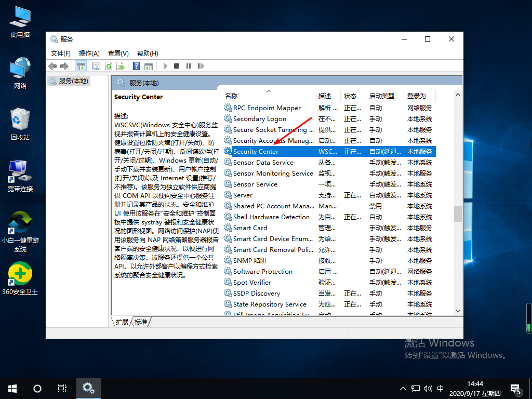Select the Smart Card service row
Screen dimensions: 532x399
250,228
